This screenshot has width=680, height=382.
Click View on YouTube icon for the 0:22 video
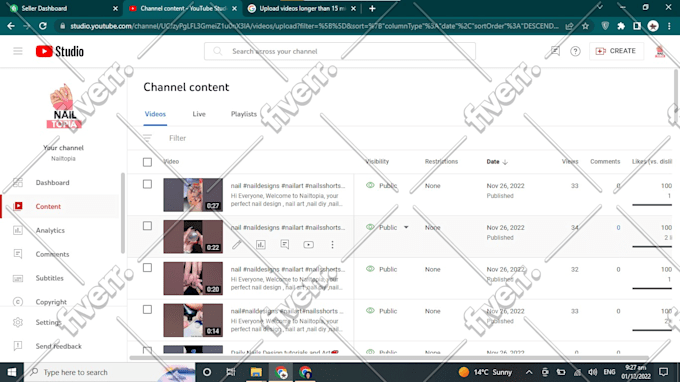[x=308, y=245]
